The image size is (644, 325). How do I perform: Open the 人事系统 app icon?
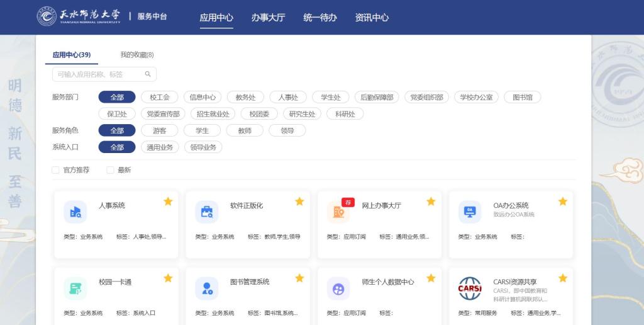[75, 212]
